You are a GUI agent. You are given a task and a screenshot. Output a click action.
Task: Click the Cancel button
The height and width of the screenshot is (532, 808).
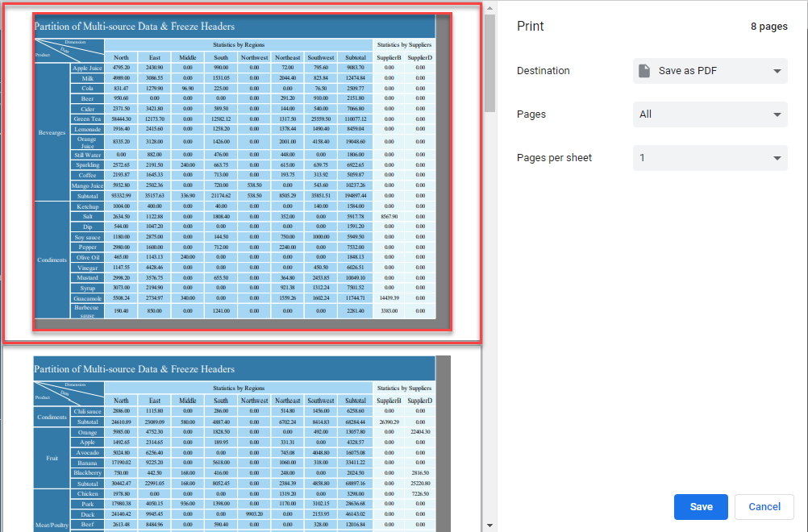[x=764, y=507]
